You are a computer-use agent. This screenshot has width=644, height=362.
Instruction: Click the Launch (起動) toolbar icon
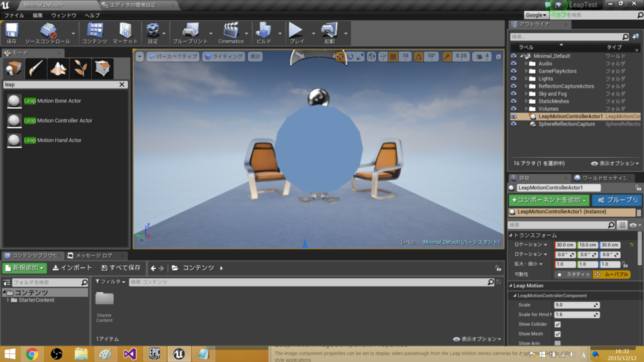click(330, 33)
